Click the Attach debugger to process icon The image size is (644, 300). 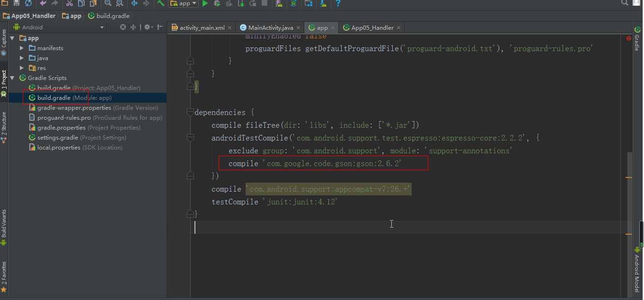tap(241, 3)
